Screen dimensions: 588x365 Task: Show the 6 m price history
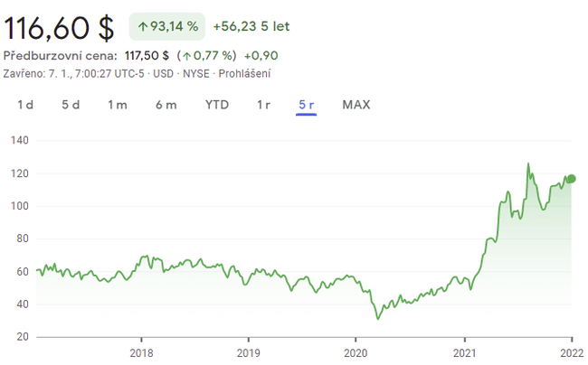point(166,105)
